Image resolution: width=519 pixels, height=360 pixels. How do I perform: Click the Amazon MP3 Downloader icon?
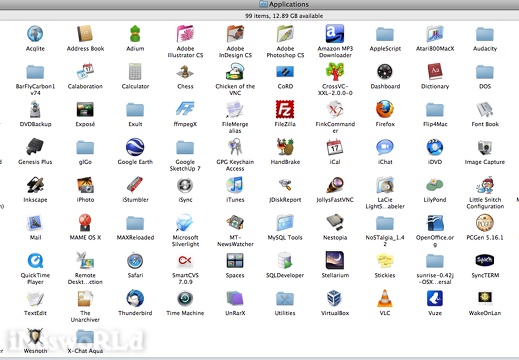click(x=335, y=34)
